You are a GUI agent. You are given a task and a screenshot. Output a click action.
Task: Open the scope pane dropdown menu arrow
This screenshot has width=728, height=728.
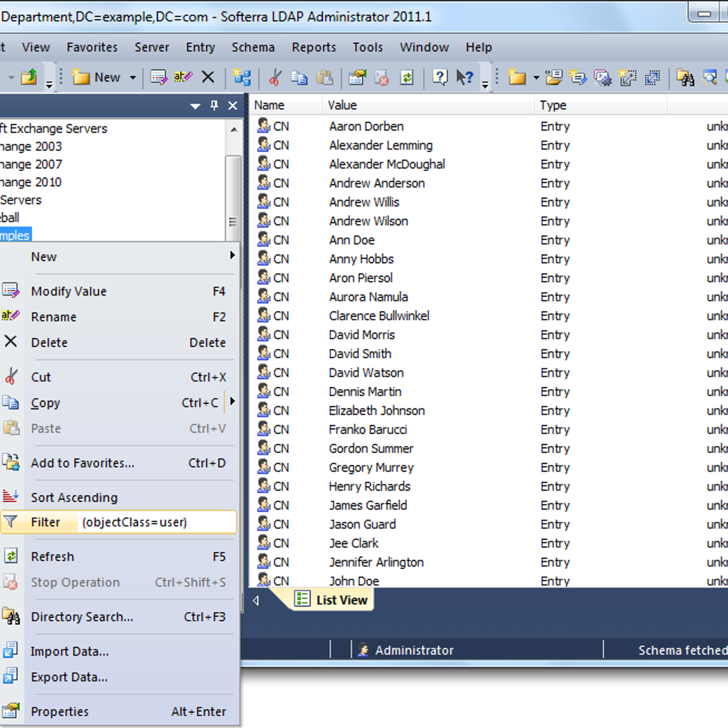coord(195,106)
